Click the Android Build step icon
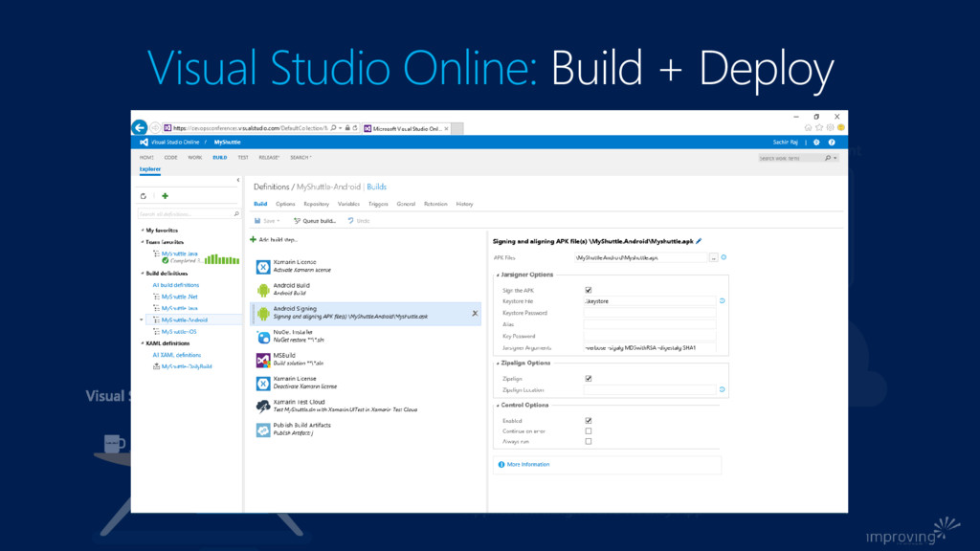This screenshot has width=980, height=551. (x=263, y=289)
